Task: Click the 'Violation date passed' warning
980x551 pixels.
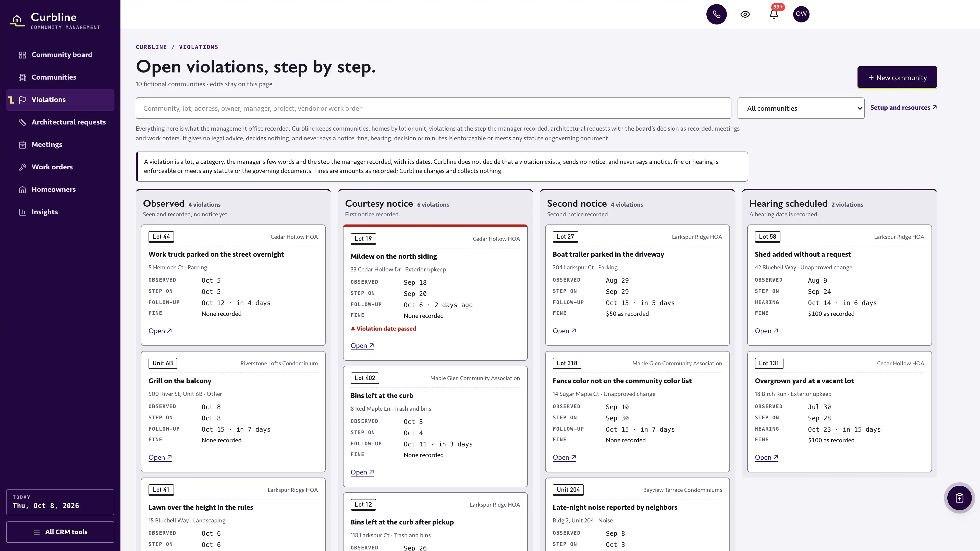Action: pyautogui.click(x=383, y=329)
